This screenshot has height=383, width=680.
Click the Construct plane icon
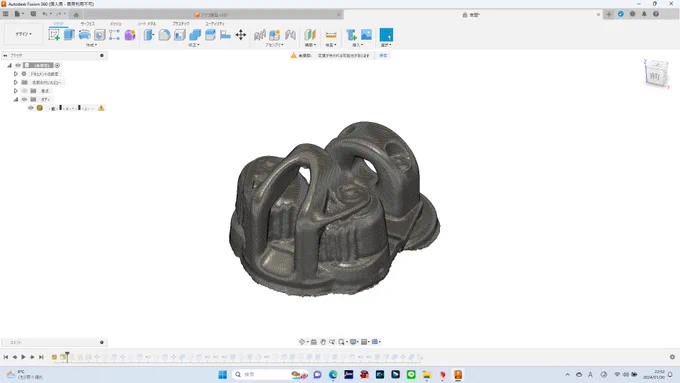point(310,35)
